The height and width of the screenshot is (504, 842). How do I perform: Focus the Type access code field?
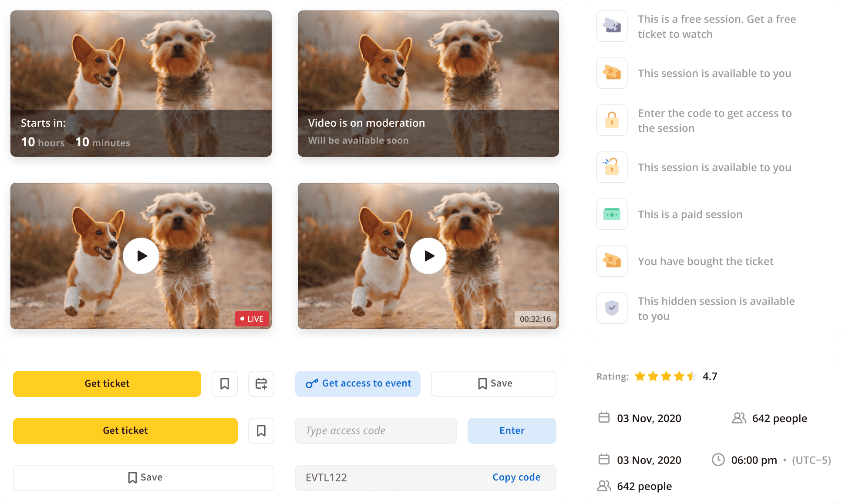(376, 430)
